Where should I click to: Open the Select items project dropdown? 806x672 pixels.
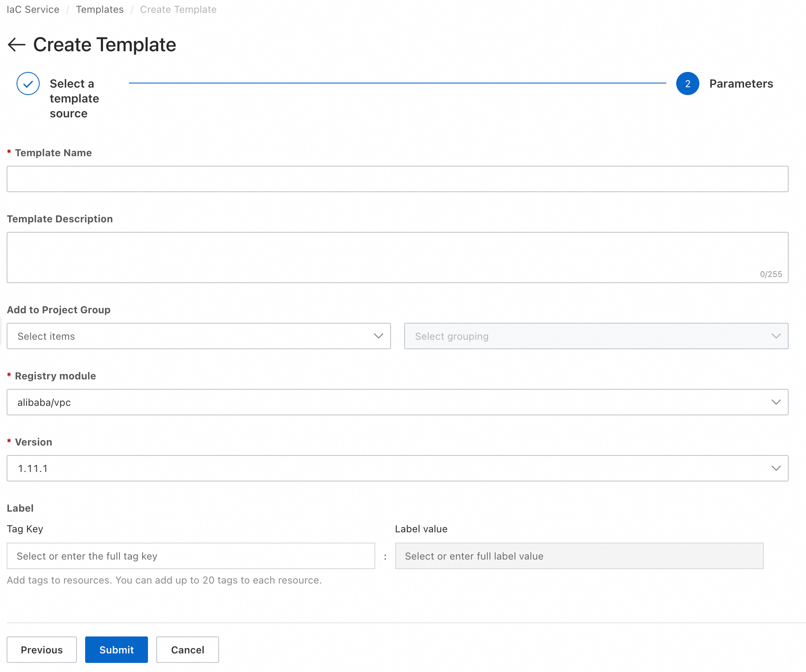coord(199,336)
